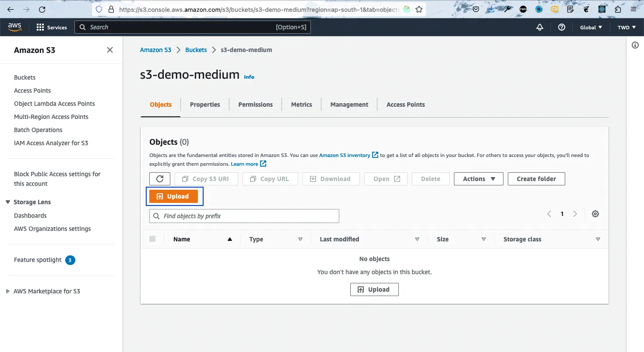Open Storage Lens Dashboards
Viewport: 644px width, 352px height.
(30, 216)
